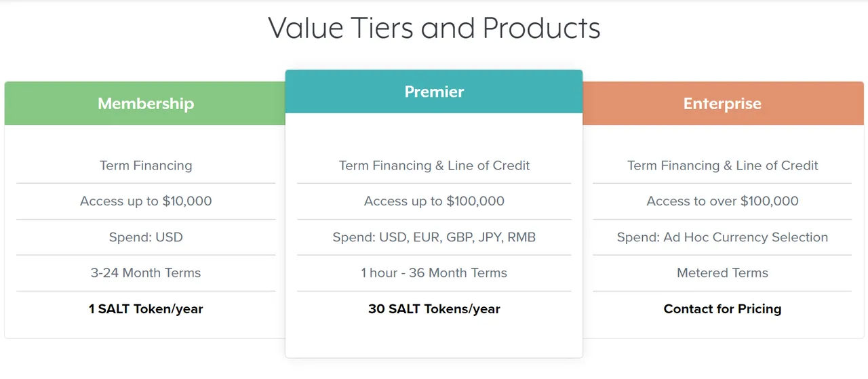
Task: Click Access up to $100,000 row
Action: pos(434,201)
